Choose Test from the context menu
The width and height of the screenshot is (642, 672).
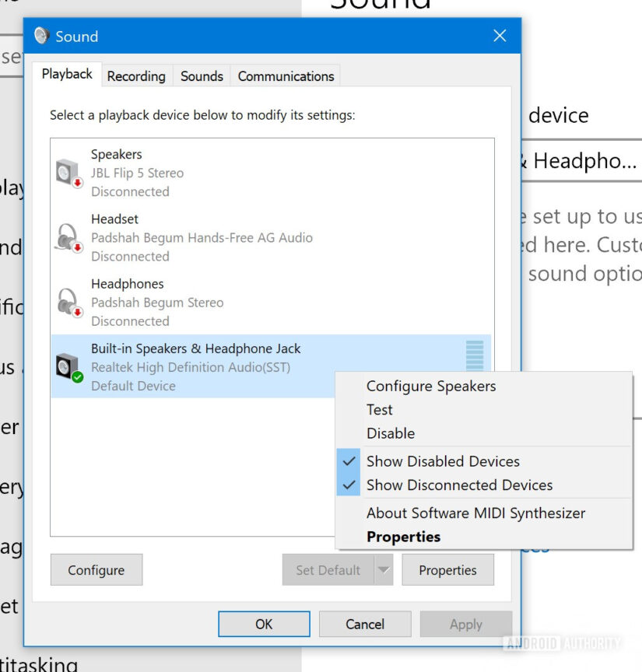click(x=380, y=410)
